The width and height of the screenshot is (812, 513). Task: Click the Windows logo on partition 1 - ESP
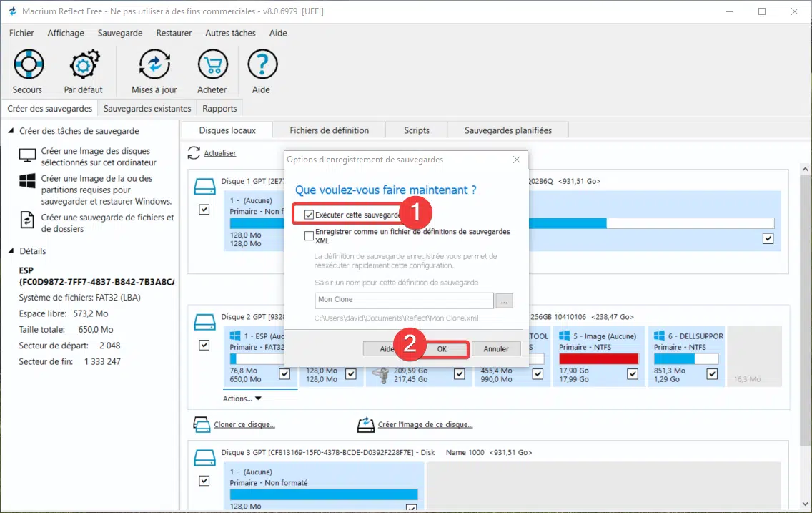pos(235,336)
